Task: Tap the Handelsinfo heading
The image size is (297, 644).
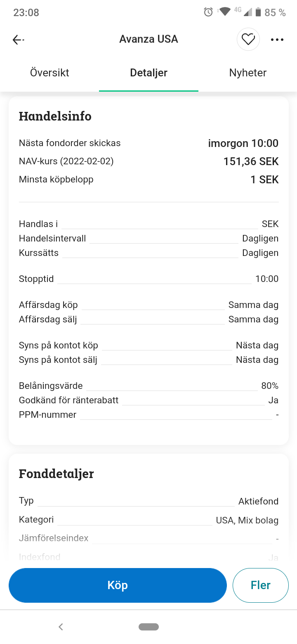Action: click(x=55, y=116)
